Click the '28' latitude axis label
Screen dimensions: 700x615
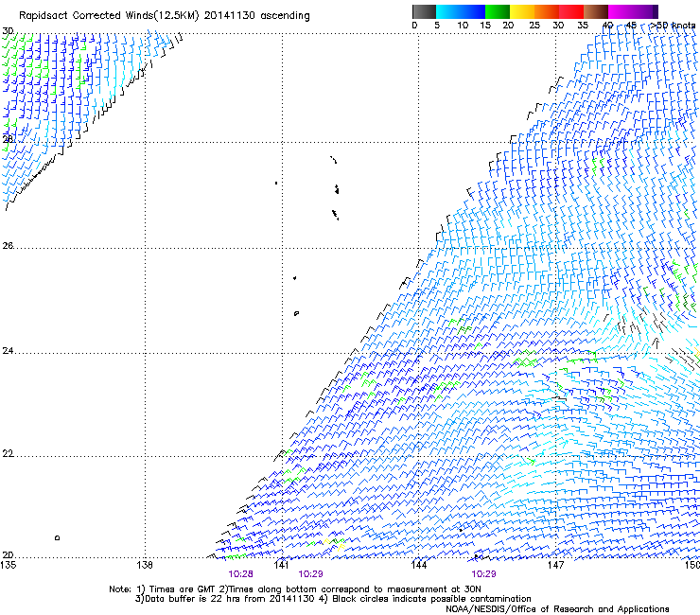pyautogui.click(x=8, y=139)
